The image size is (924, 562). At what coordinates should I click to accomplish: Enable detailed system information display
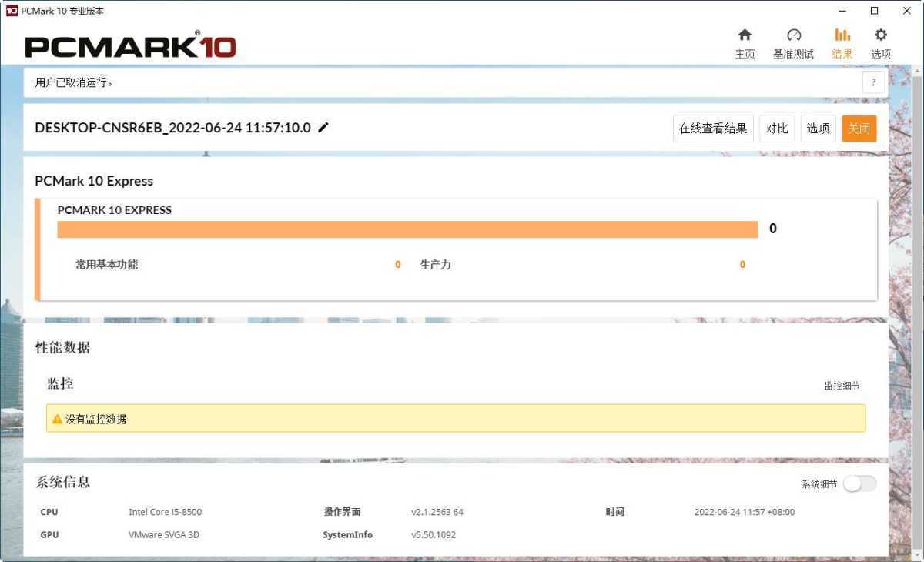coord(859,483)
